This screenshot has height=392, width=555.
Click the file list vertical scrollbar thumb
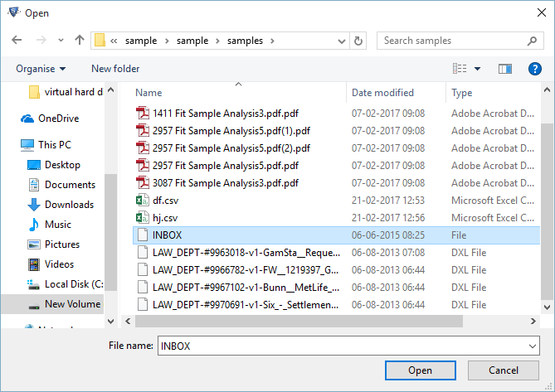(x=547, y=212)
